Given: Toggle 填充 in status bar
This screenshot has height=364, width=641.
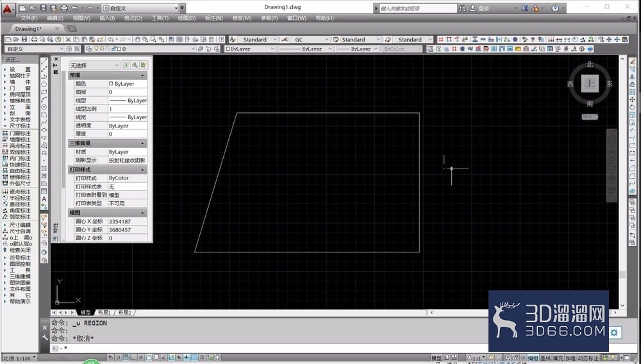Looking at the screenshot, I should click(558, 358).
